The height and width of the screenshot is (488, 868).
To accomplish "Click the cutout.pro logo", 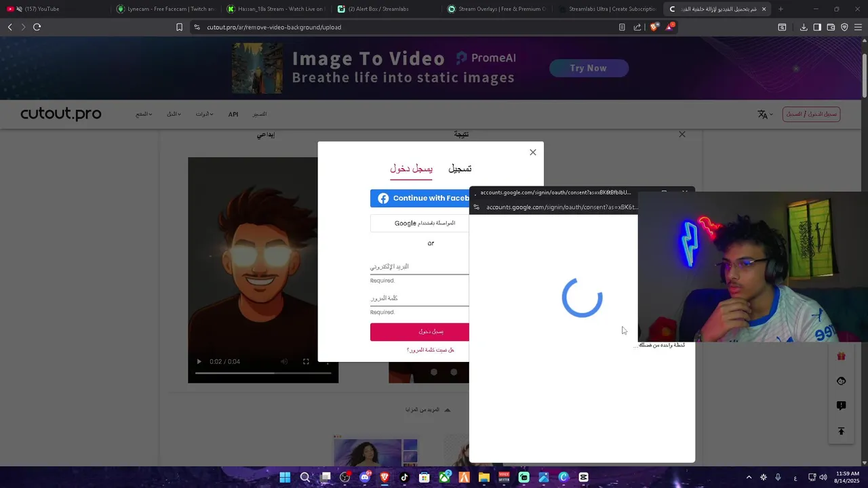I will (x=61, y=114).
